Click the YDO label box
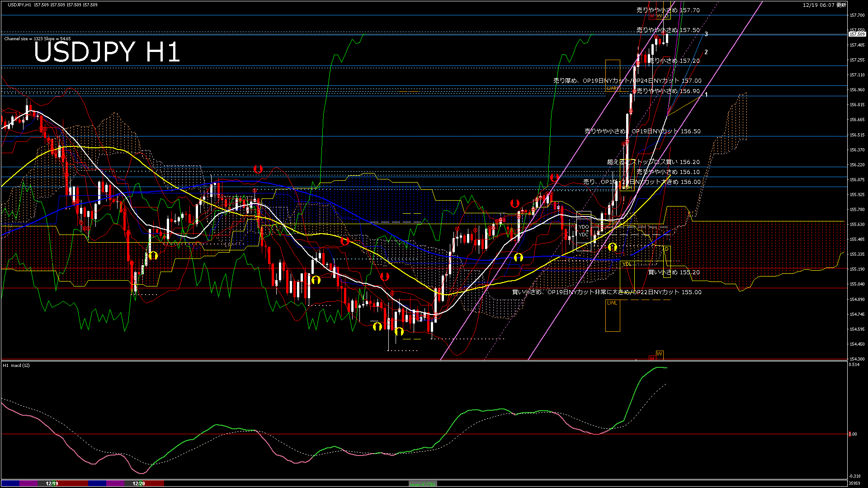Image resolution: width=868 pixels, height=488 pixels. [x=583, y=227]
